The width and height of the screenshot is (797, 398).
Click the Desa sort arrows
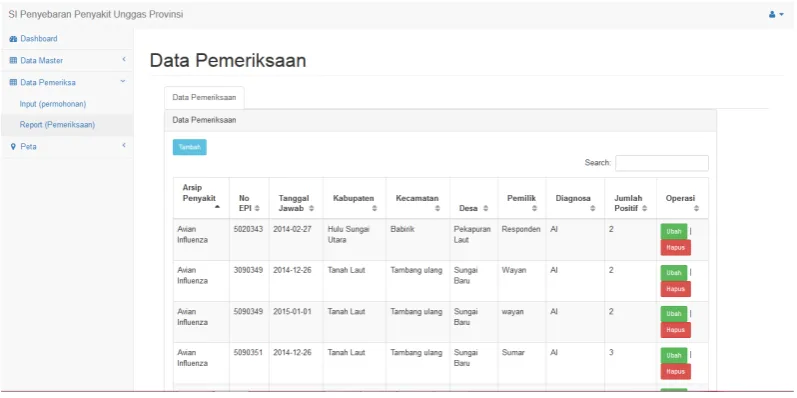pos(485,208)
